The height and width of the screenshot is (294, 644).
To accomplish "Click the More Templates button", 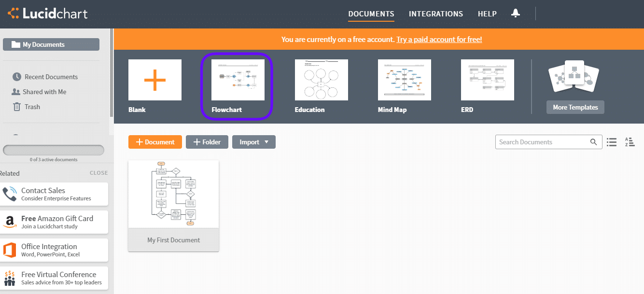I will 575,107.
